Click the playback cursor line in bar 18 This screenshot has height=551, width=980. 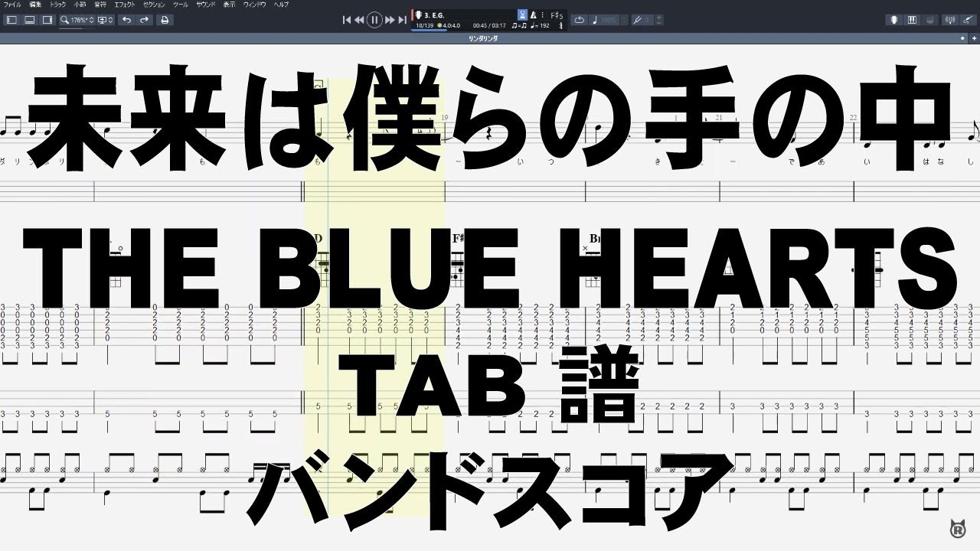point(328,298)
